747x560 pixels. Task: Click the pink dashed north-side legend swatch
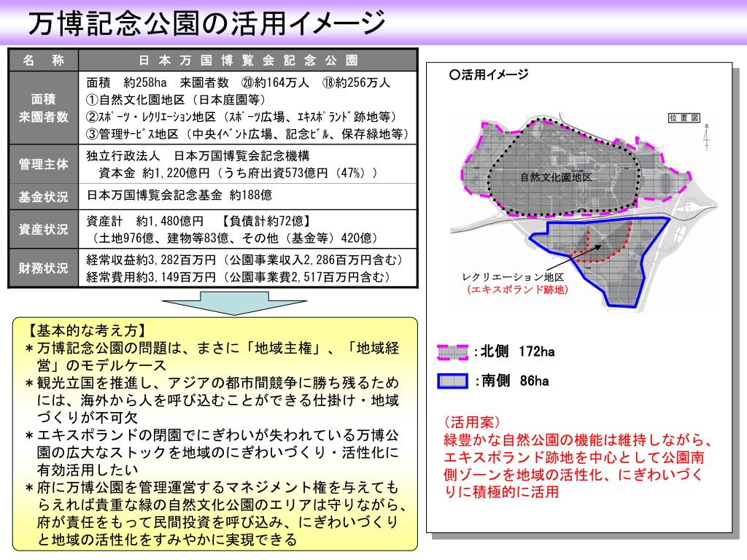tap(452, 352)
